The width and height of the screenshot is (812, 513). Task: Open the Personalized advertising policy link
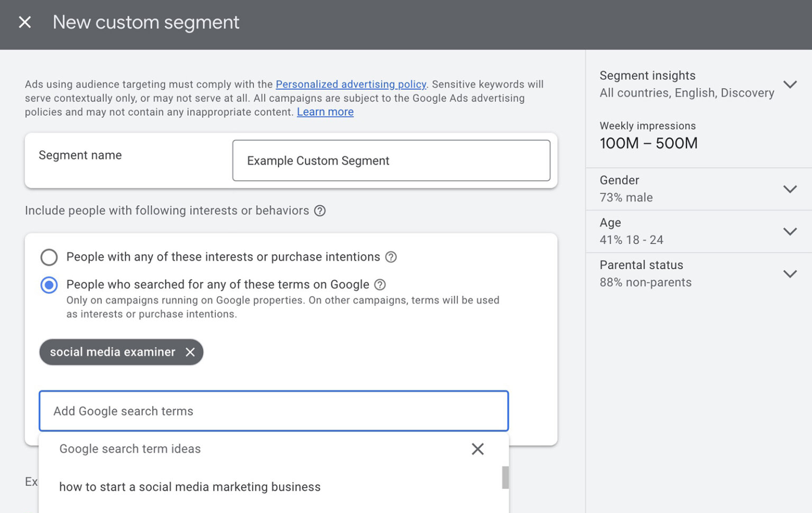pos(350,84)
